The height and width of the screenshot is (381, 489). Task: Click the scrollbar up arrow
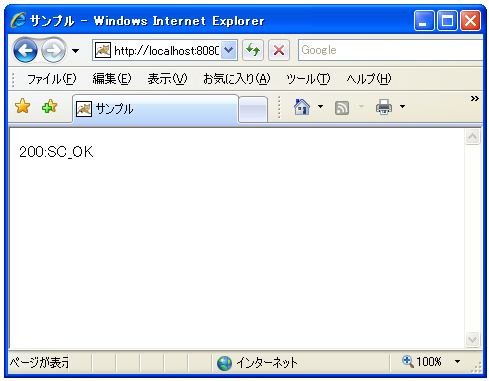click(x=472, y=136)
